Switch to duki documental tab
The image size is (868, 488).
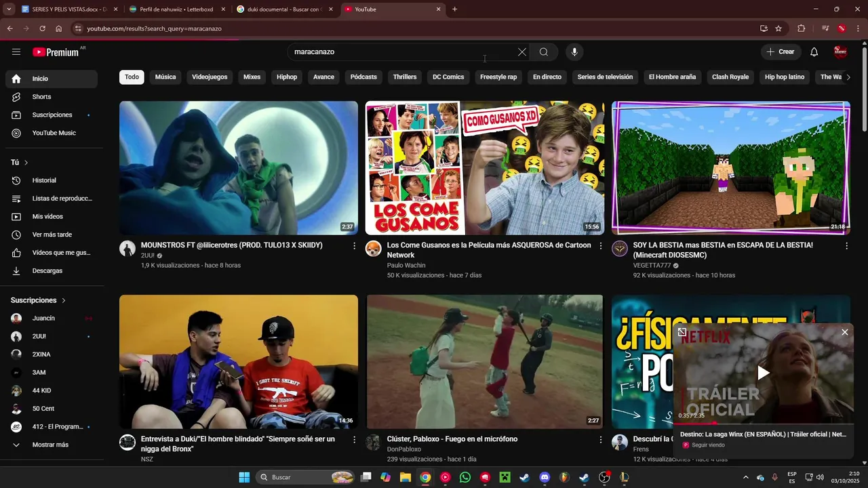click(283, 9)
